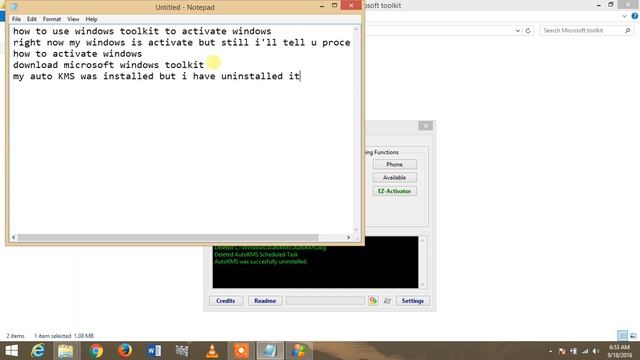
Task: Switch Explorer to details view icon
Action: pyautogui.click(x=622, y=336)
